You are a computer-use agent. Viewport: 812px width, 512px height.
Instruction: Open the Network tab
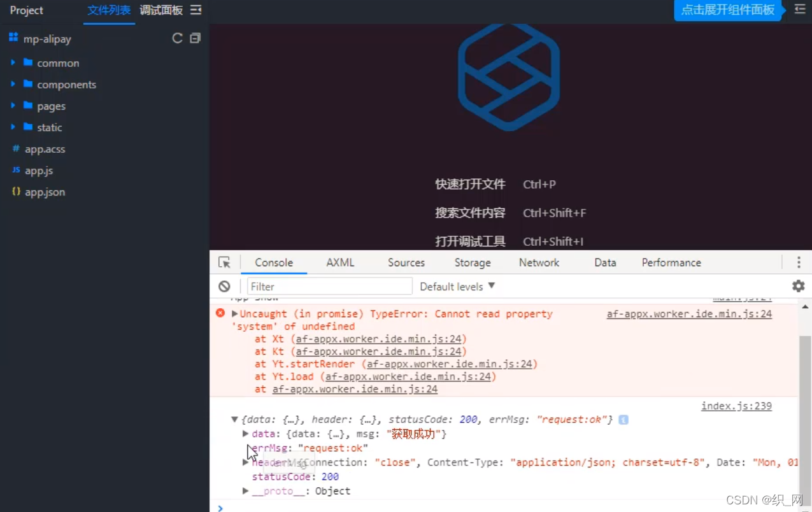(539, 262)
